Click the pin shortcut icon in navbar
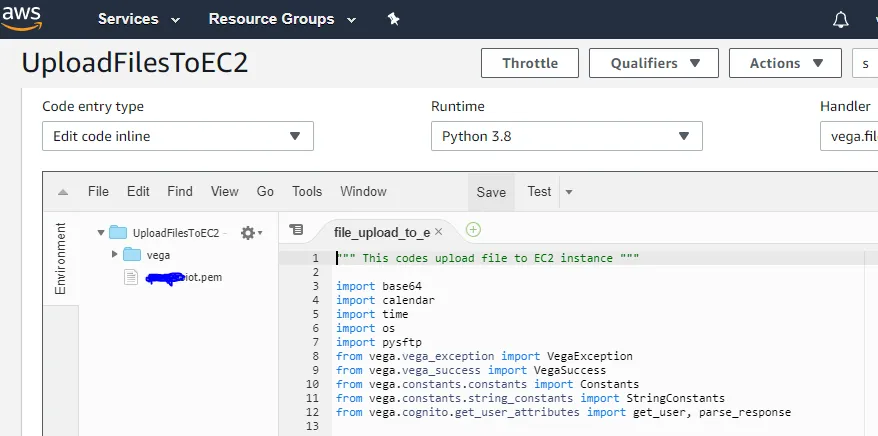878x436 pixels. click(x=393, y=19)
